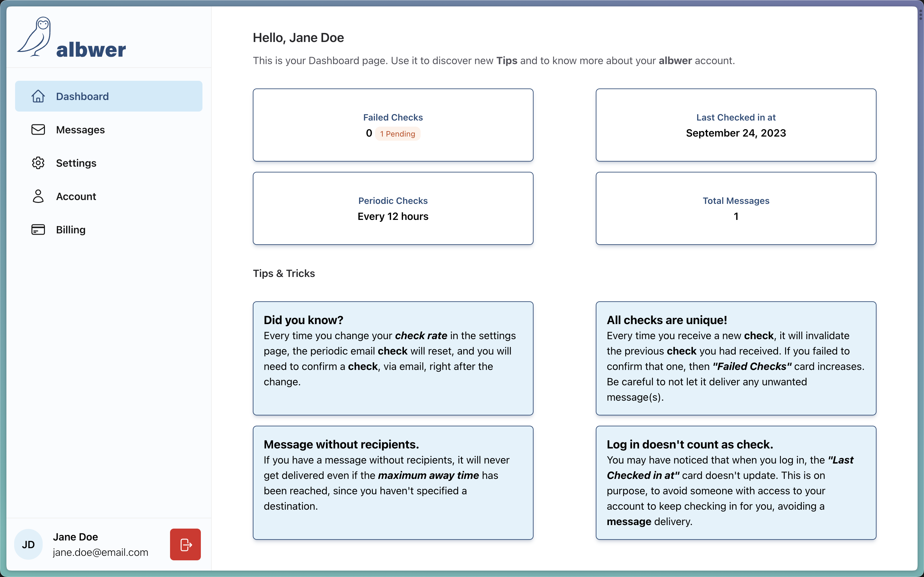924x577 pixels.
Task: Click the albwer owl logo
Action: (x=34, y=37)
